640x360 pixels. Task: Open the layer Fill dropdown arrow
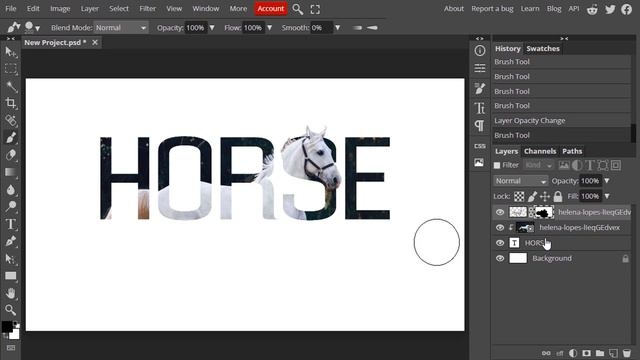click(x=607, y=196)
